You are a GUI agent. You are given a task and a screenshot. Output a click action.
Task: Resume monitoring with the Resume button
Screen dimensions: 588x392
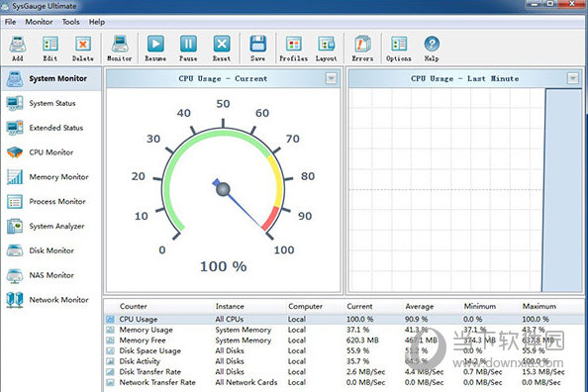tap(155, 49)
